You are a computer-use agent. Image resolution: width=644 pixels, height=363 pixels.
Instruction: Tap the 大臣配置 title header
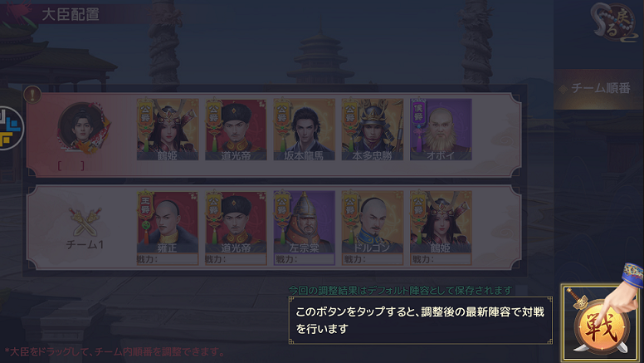(71, 14)
